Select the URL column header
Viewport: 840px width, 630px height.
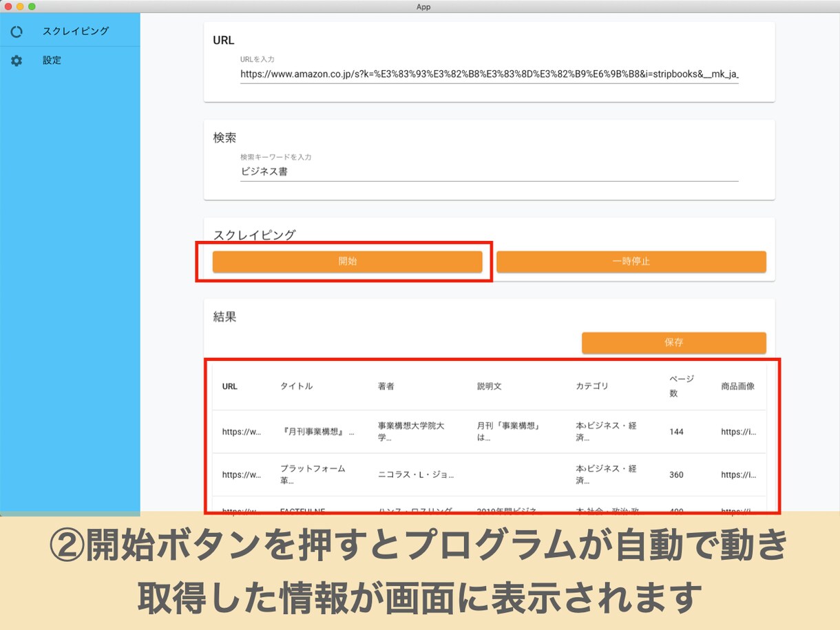tap(230, 386)
